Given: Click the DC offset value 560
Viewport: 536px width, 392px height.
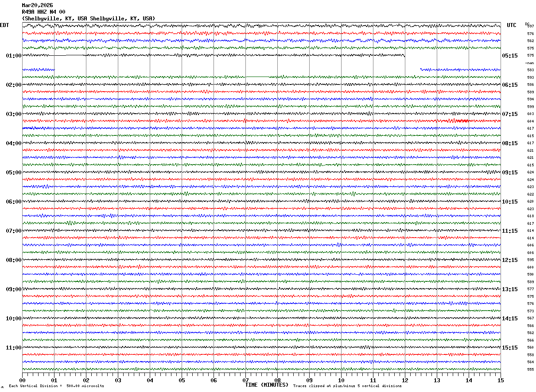Looking at the screenshot, I should (530, 348).
